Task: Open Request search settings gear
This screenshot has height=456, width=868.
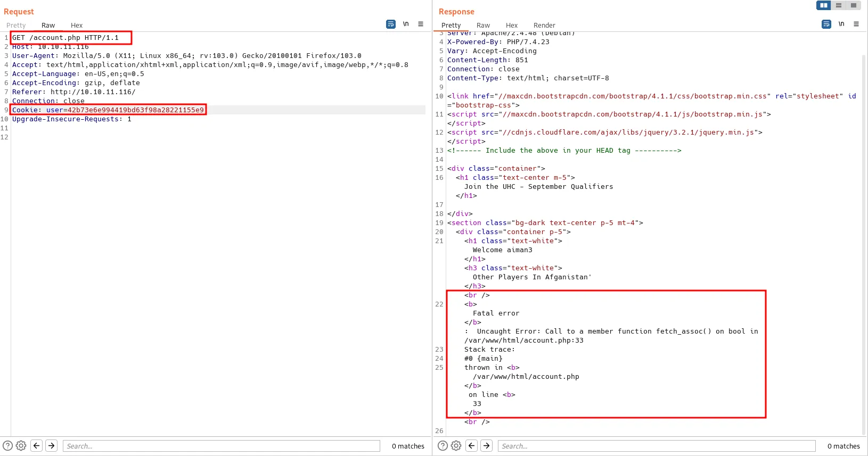Action: click(x=21, y=446)
